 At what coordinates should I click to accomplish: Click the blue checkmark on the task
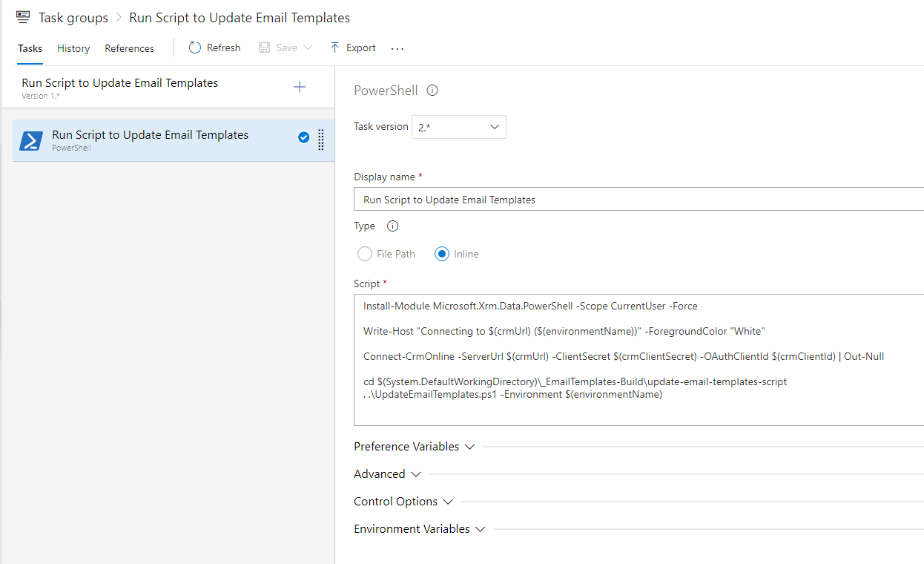pyautogui.click(x=303, y=137)
